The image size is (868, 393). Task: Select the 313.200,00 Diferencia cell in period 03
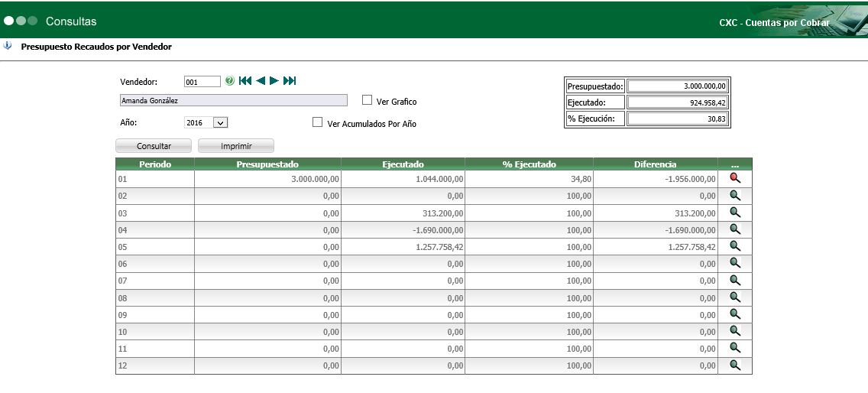[x=656, y=213]
